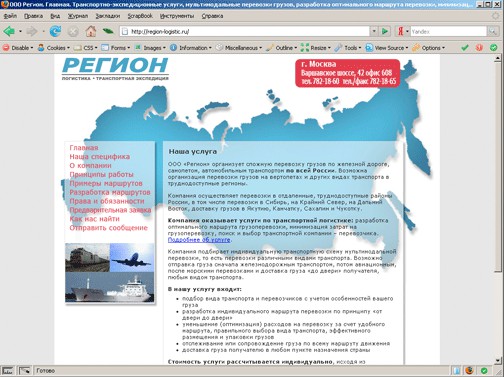Go back with the green back arrow
The height and width of the screenshot is (377, 504).
(x=9, y=32)
